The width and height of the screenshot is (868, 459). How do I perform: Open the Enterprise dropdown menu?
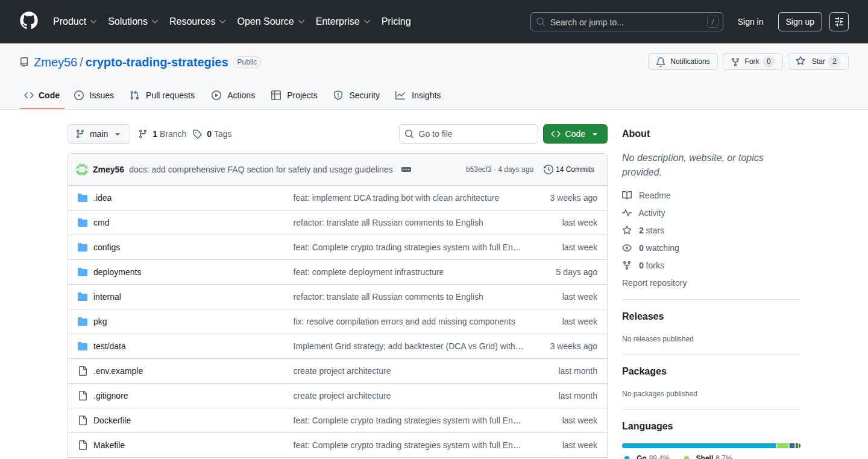coord(343,22)
